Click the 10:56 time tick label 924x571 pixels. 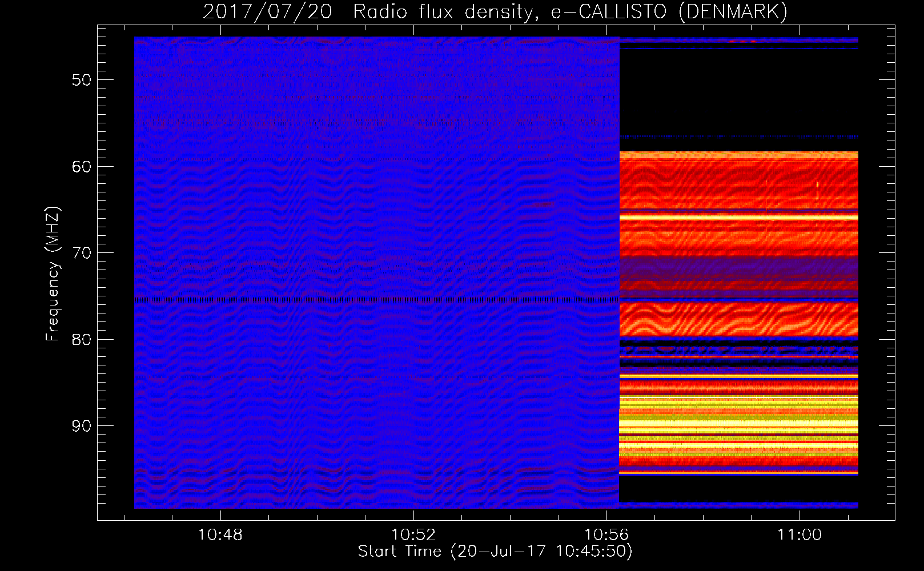(606, 535)
